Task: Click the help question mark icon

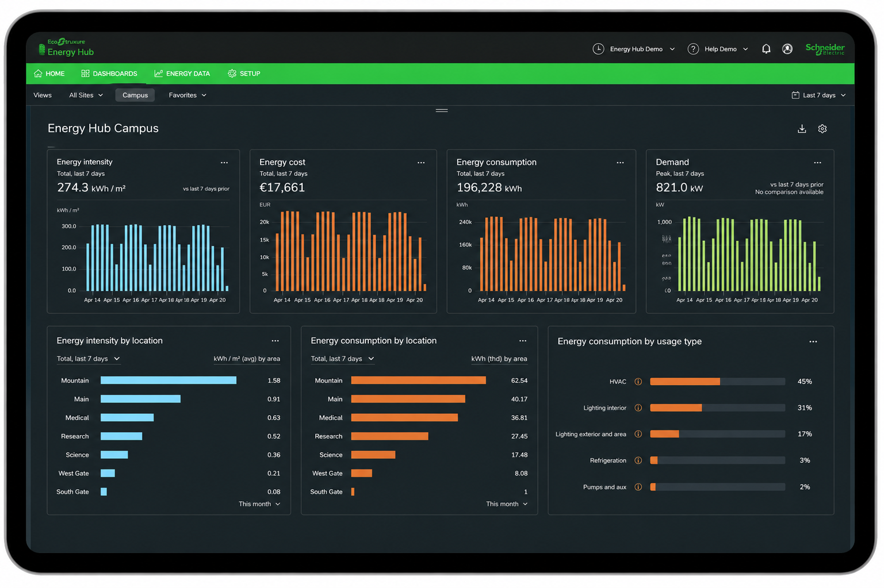Action: 693,49
